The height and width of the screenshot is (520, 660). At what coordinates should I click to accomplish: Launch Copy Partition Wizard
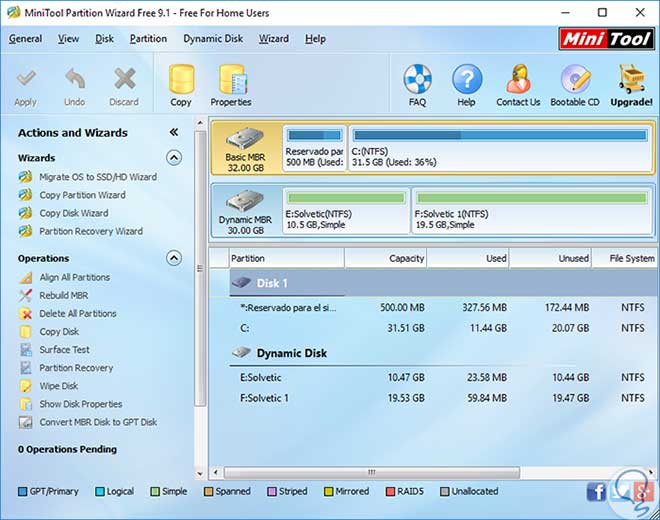(x=82, y=195)
